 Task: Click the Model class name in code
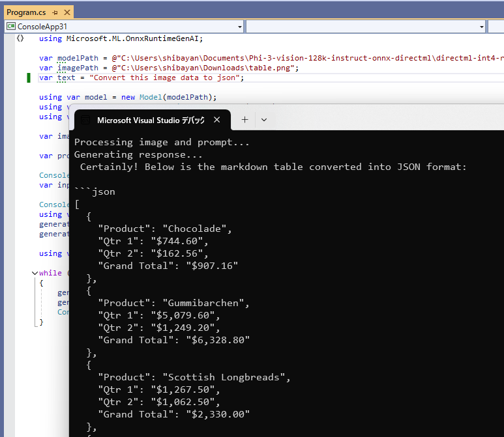pyautogui.click(x=151, y=97)
